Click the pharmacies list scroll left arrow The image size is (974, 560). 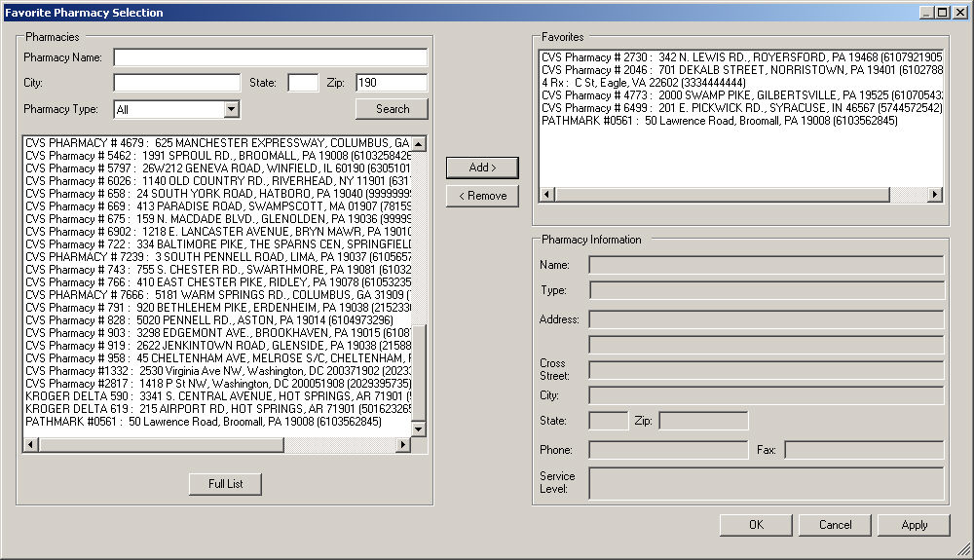coord(30,444)
